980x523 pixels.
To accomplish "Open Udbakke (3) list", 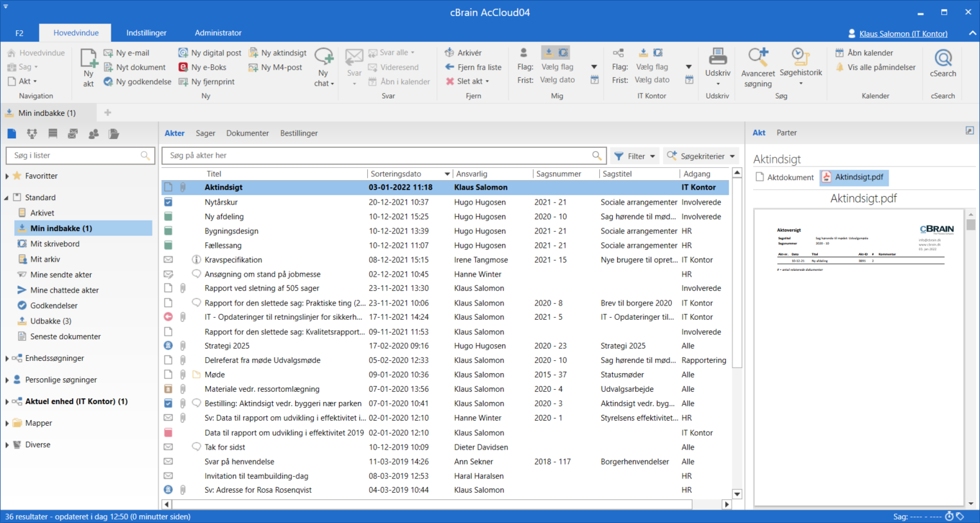I will [x=51, y=321].
